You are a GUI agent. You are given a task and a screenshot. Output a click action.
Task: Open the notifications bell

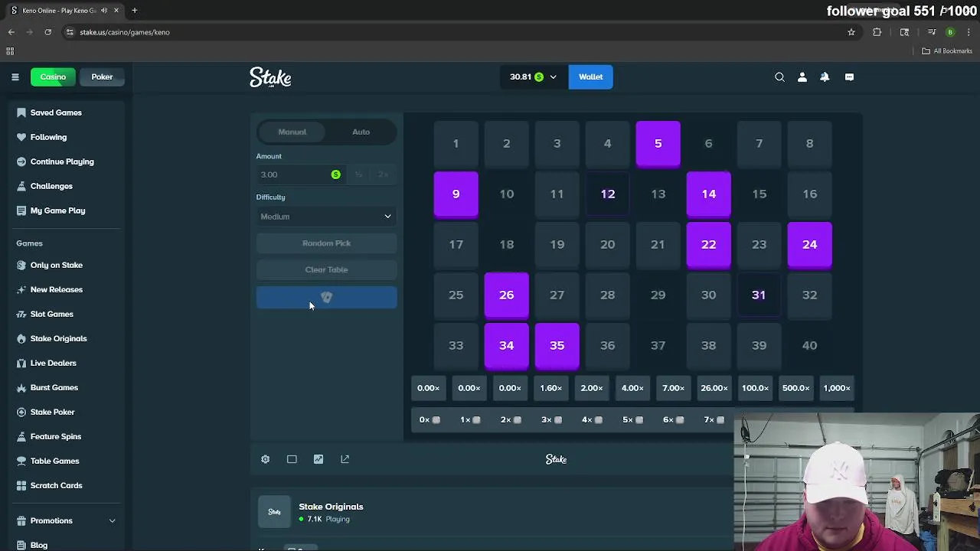click(825, 77)
